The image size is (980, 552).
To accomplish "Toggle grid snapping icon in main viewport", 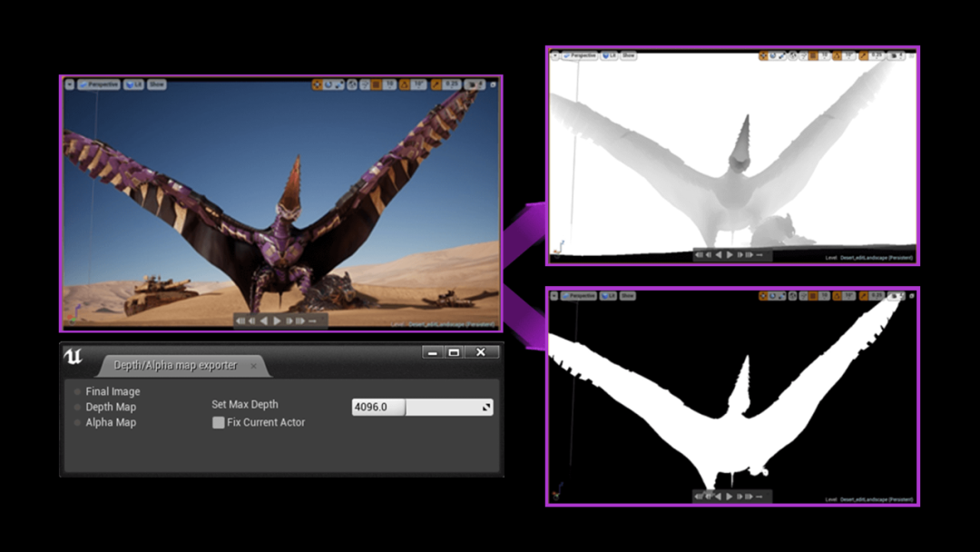I will [x=376, y=84].
